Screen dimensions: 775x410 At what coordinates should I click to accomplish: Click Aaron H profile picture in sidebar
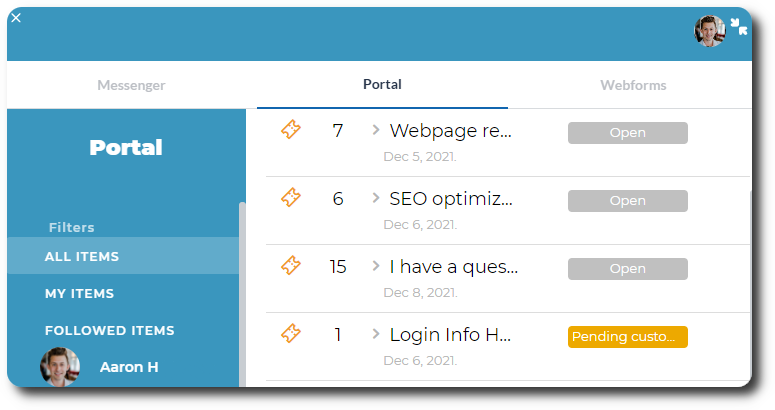60,367
